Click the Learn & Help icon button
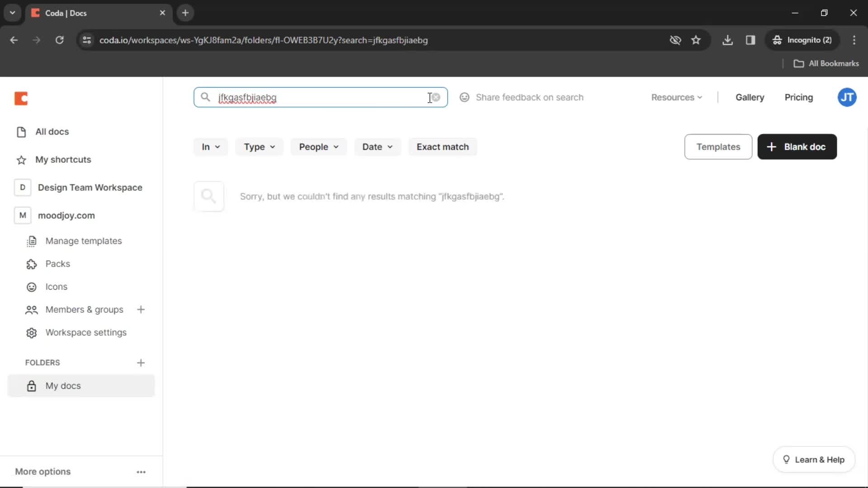The width and height of the screenshot is (868, 488). click(786, 460)
